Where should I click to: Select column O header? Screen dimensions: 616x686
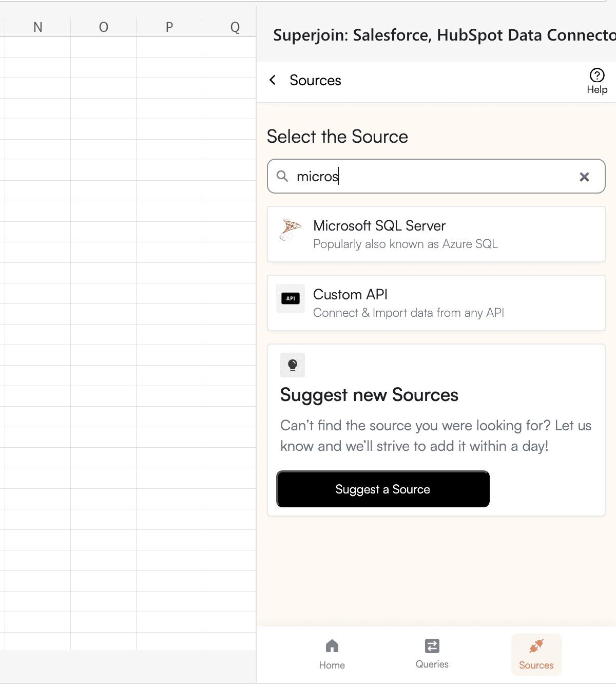pyautogui.click(x=104, y=27)
